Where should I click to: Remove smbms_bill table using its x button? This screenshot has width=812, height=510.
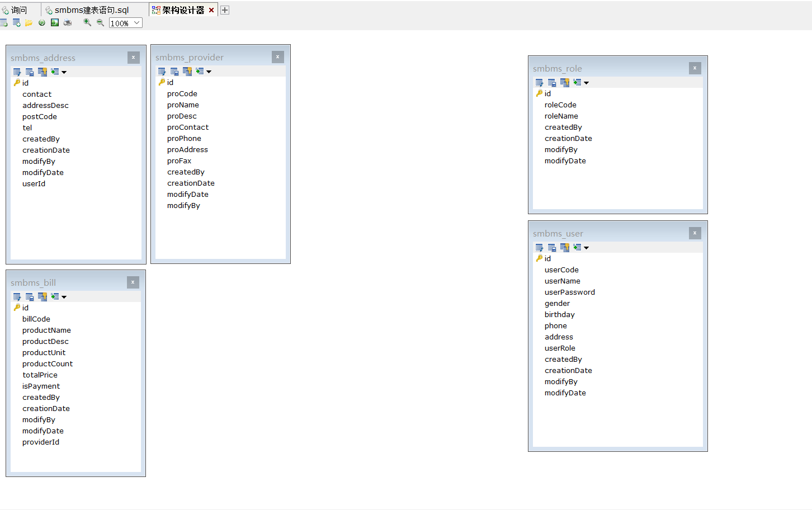[x=133, y=282]
